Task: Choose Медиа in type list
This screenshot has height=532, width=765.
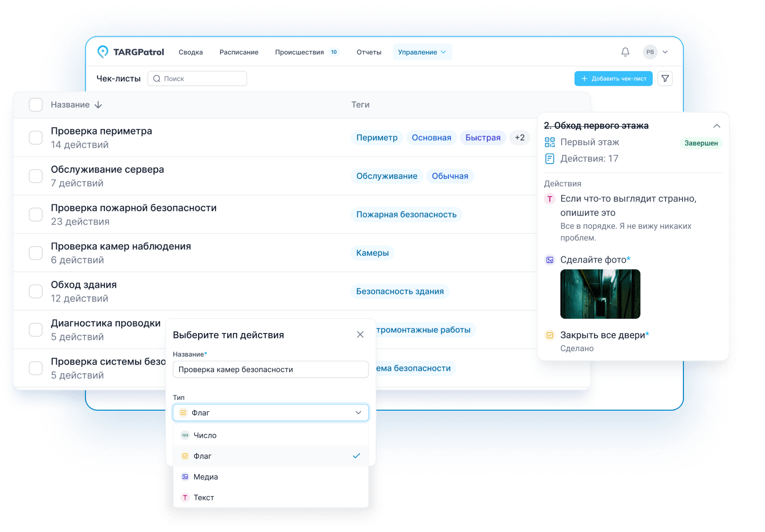Action: click(271, 477)
